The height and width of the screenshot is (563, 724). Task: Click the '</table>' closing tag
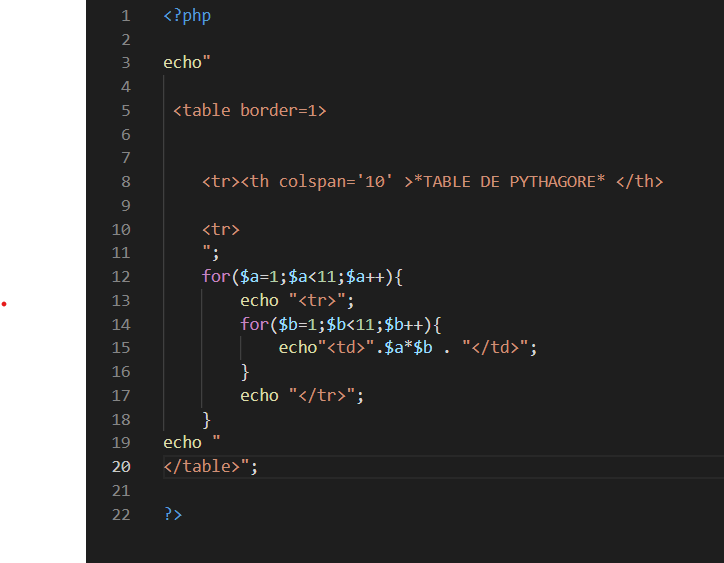pos(202,466)
